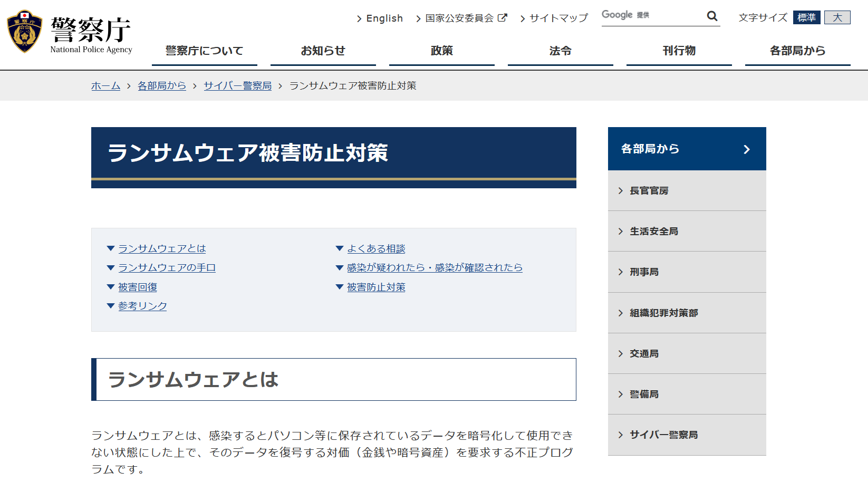The height and width of the screenshot is (491, 868).
Task: Click the ランサムウェアとは section heading
Action: [x=334, y=380]
